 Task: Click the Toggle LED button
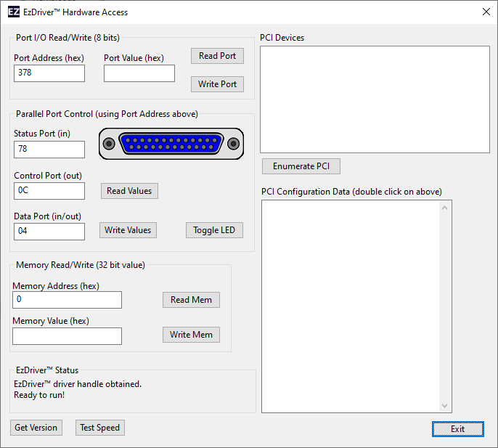214,230
